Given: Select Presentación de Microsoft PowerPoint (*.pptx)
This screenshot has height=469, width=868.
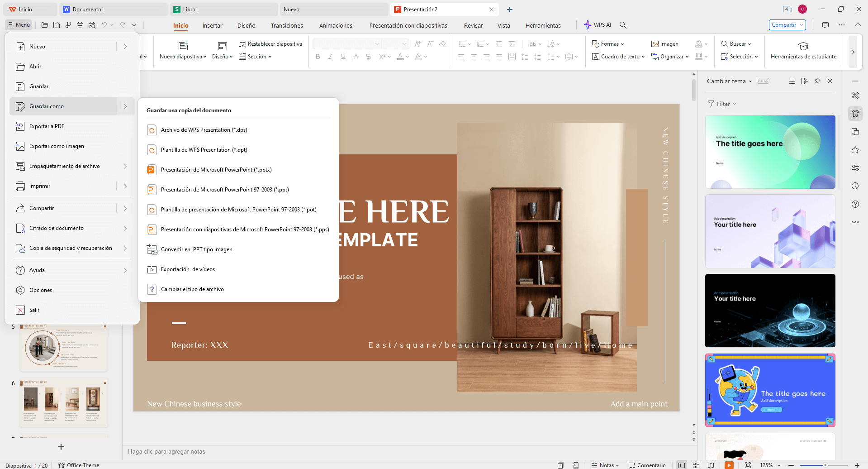Looking at the screenshot, I should pyautogui.click(x=216, y=170).
